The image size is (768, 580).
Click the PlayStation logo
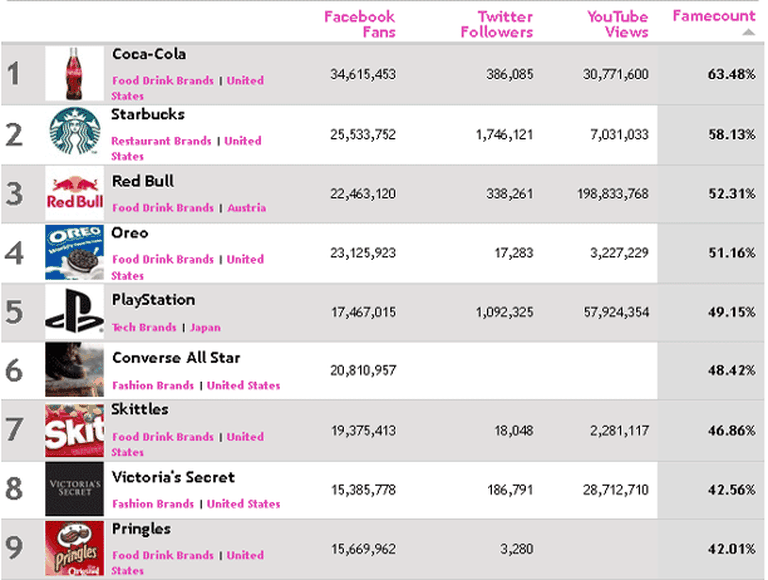74,312
